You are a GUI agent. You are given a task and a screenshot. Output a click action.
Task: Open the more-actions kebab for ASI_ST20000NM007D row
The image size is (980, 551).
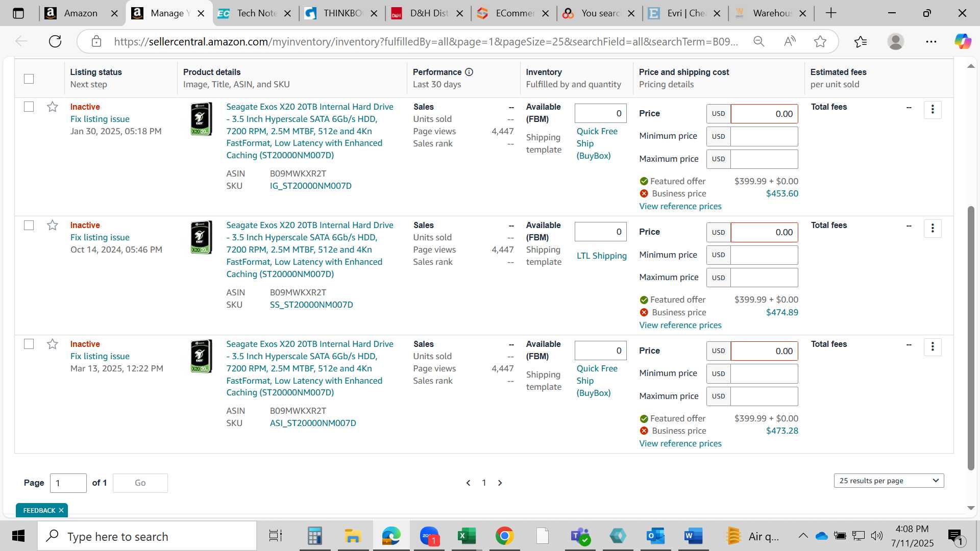933,347
